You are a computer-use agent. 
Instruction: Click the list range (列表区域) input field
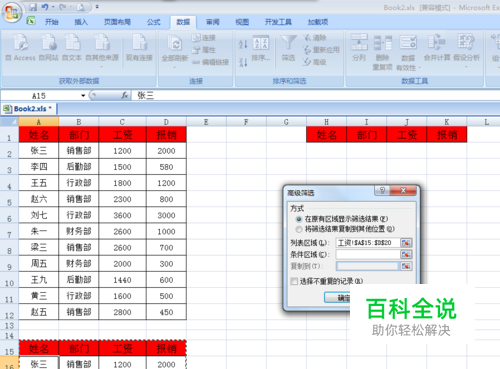[x=368, y=243]
